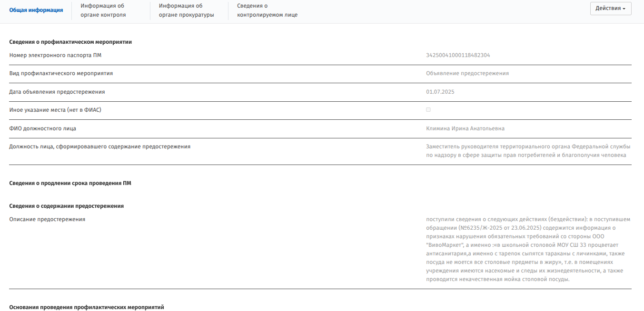This screenshot has height=311, width=644.
Task: Click passport number 34250041000118482304
Action: point(458,55)
